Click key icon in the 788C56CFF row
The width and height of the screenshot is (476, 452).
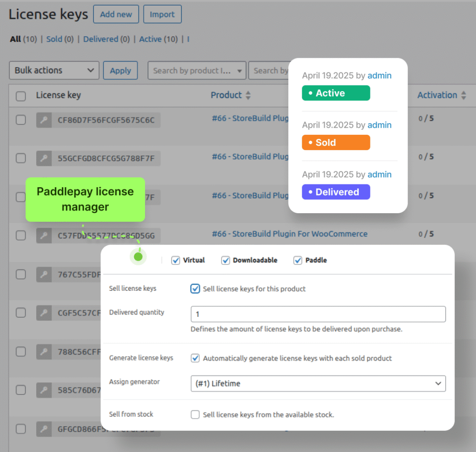(44, 352)
